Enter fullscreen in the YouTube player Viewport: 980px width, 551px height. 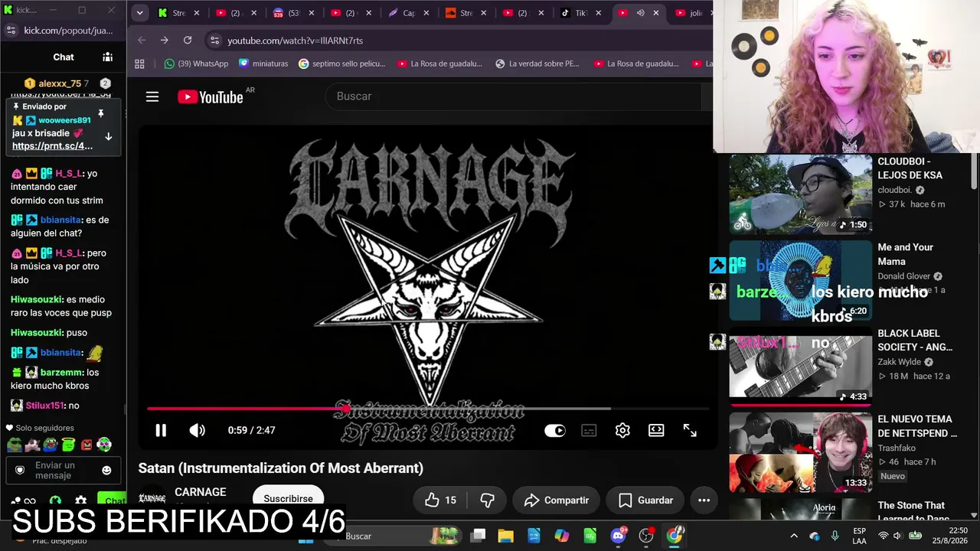pos(690,430)
